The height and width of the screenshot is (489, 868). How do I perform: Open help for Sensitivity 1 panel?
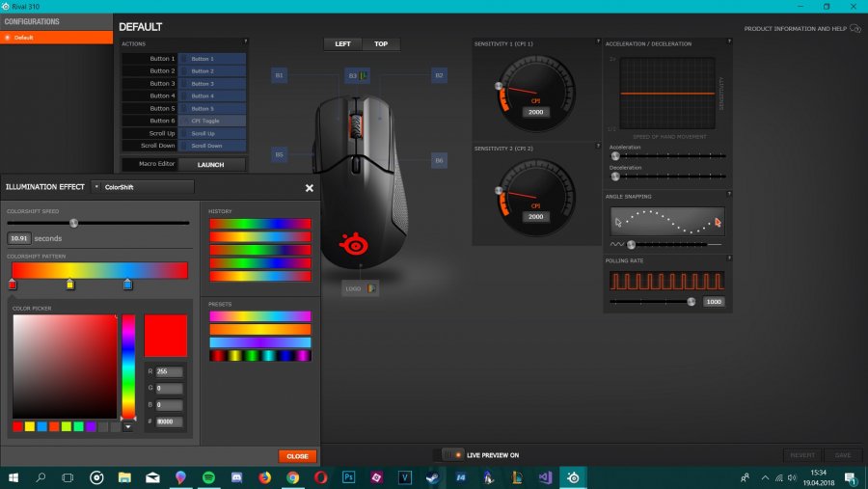(x=598, y=41)
